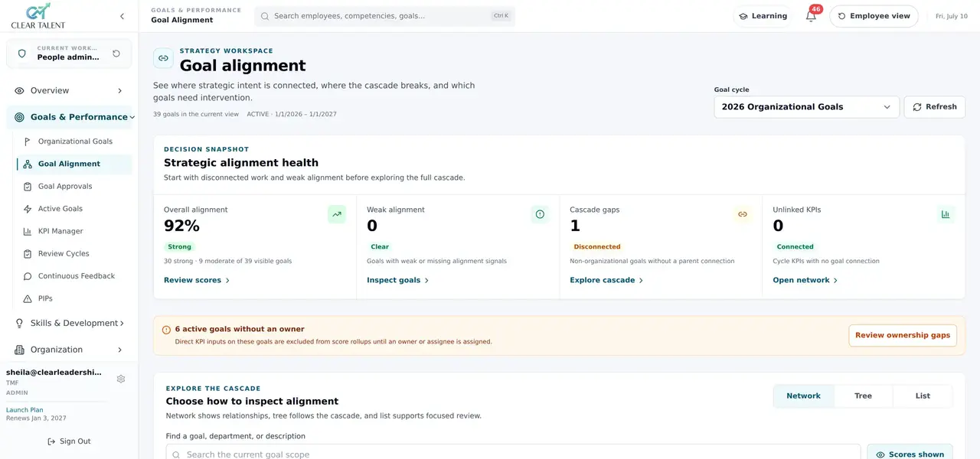Click the Connected status badge
Screen dimensions: 980x459
coord(795,247)
